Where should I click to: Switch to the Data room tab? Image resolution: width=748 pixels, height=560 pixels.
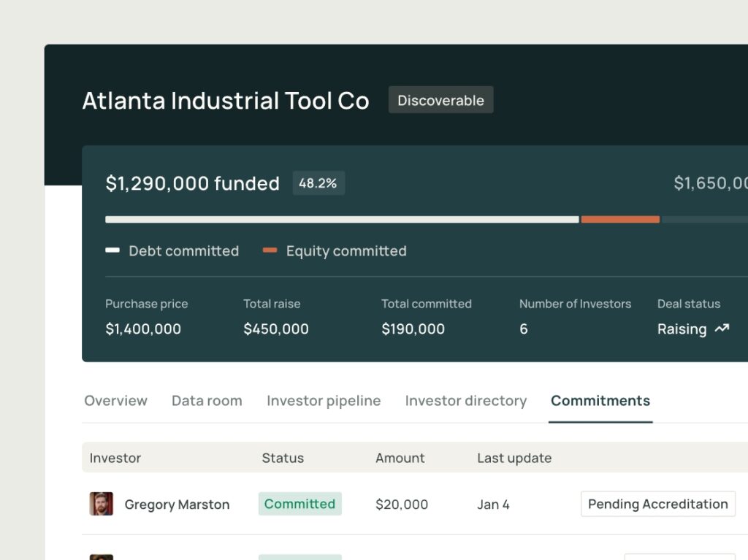207,401
